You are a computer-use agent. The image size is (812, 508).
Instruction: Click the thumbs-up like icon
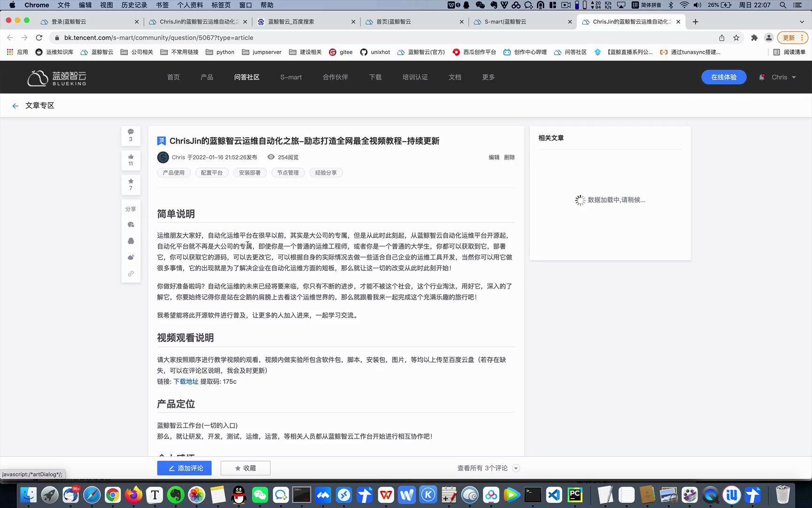(x=131, y=157)
